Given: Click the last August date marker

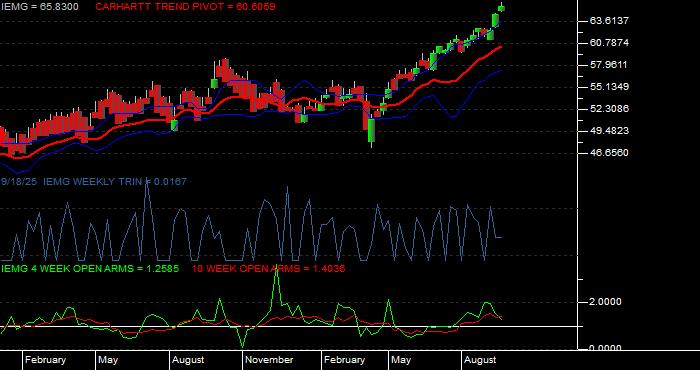Looking at the screenshot, I should tap(480, 360).
